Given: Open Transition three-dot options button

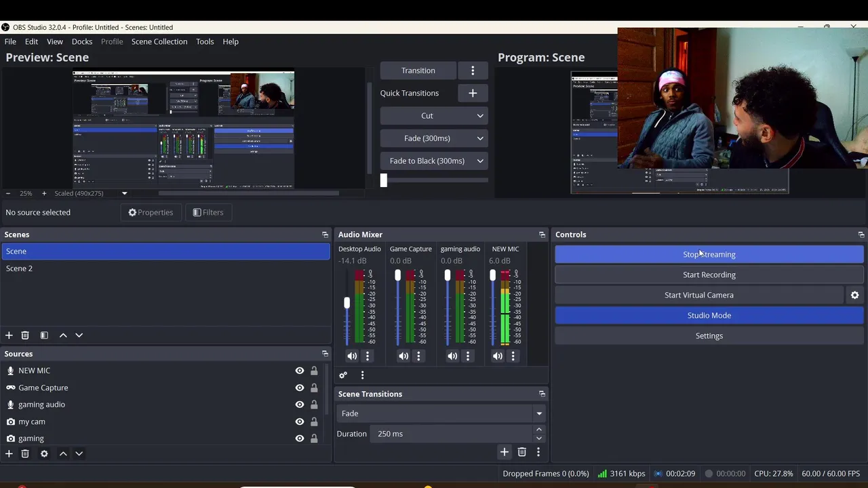Looking at the screenshot, I should [473, 70].
